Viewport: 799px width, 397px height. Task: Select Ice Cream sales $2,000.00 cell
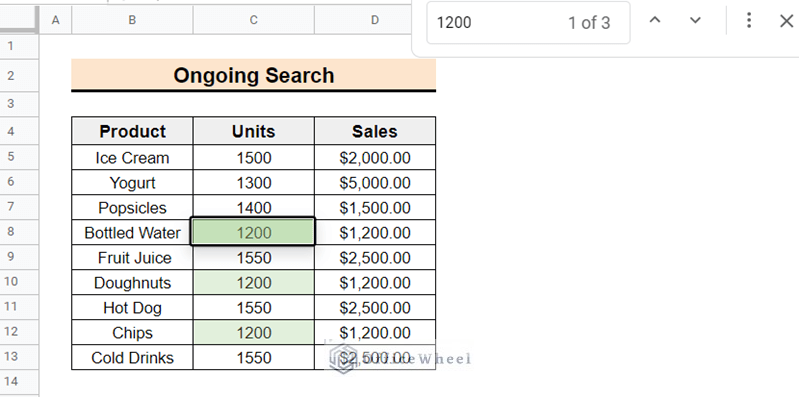coord(375,157)
